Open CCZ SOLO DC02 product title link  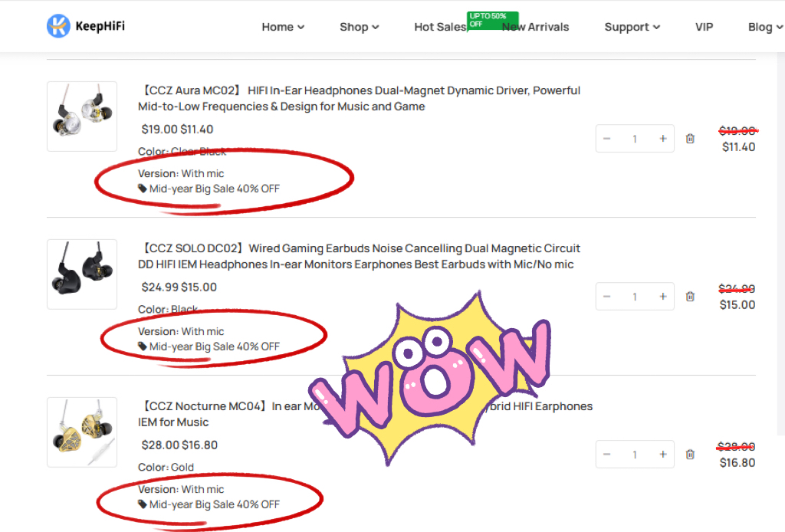(x=359, y=256)
